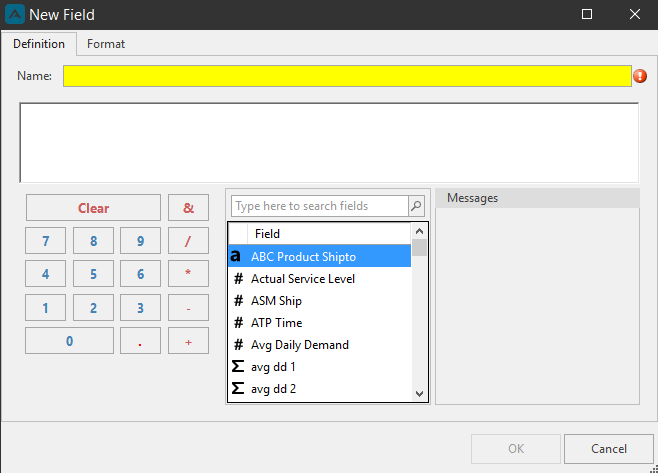Switch to the Format tab

tap(106, 44)
